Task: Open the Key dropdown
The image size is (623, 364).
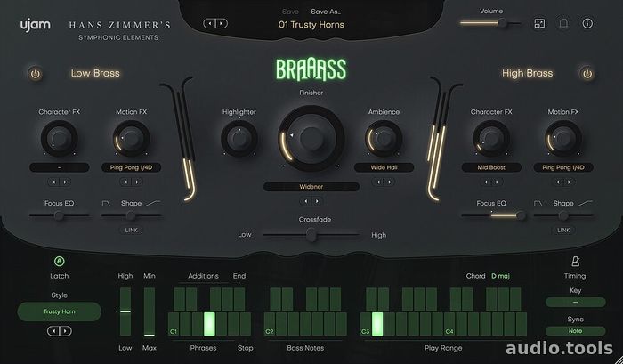Action: [575, 302]
